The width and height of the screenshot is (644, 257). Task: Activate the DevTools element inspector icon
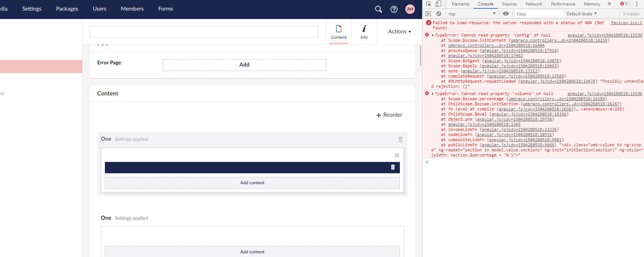coord(428,4)
